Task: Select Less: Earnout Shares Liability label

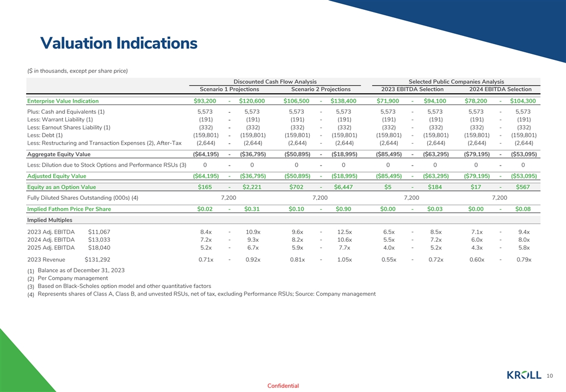Action: tap(69, 127)
